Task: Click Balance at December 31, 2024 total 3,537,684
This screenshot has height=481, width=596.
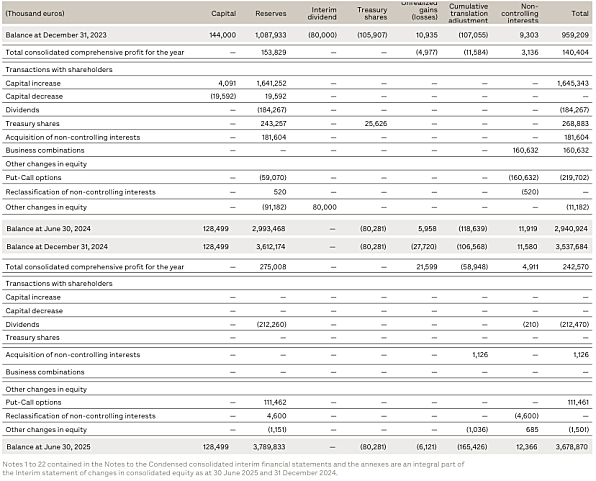Action: (x=571, y=246)
